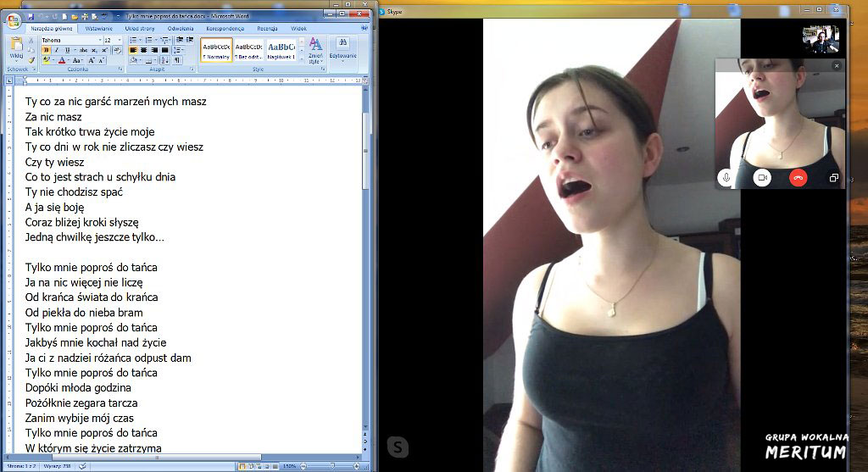Switch to Recenzja ribbon tab
This screenshot has width=868, height=472.
(267, 28)
